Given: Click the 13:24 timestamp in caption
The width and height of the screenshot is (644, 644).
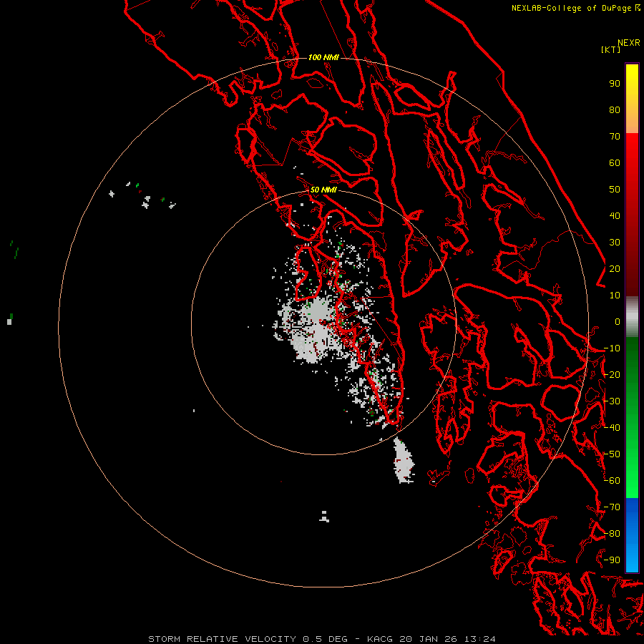Looking at the screenshot, I should [479, 639].
